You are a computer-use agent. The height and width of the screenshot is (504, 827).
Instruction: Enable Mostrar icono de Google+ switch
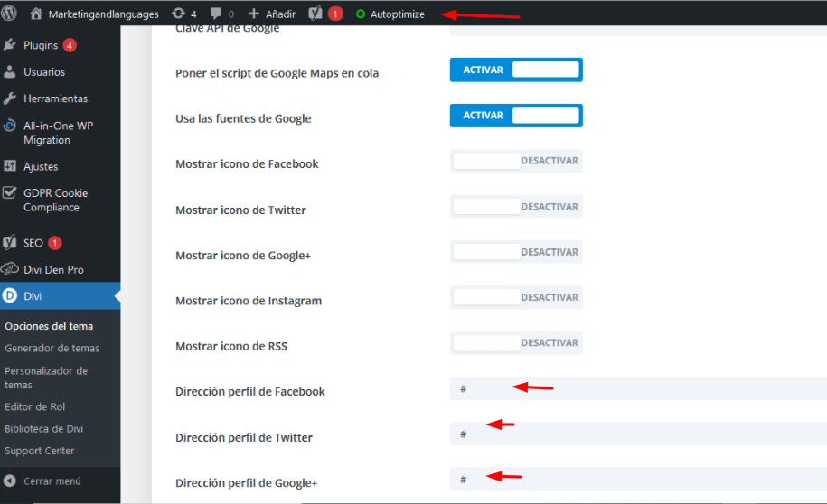[516, 251]
